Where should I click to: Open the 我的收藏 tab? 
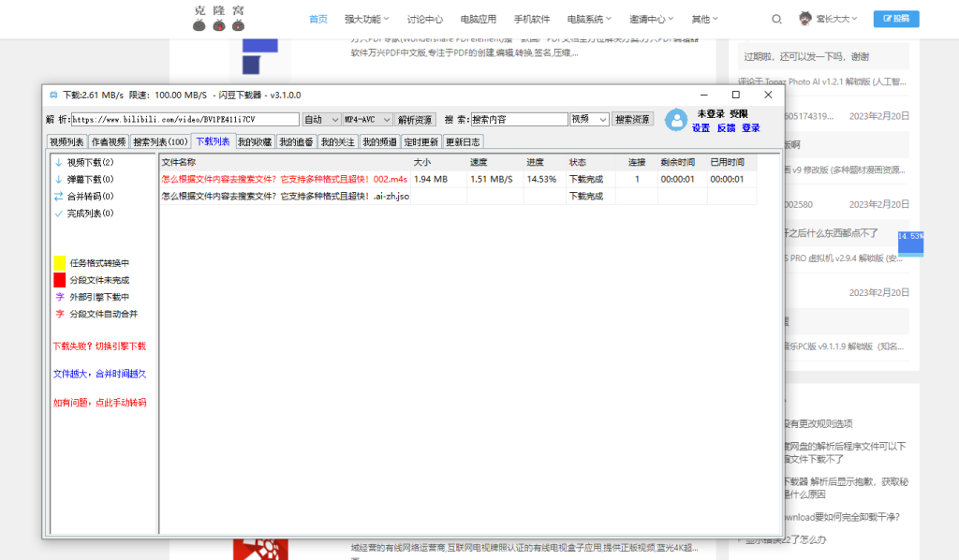pos(255,141)
